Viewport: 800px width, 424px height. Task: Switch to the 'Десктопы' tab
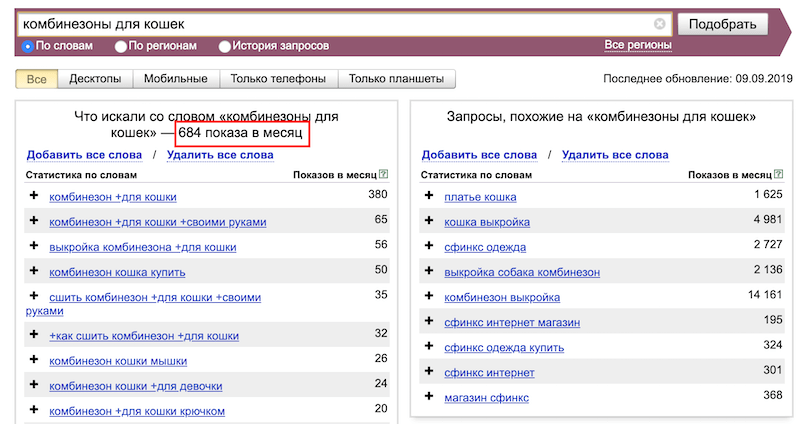[95, 79]
